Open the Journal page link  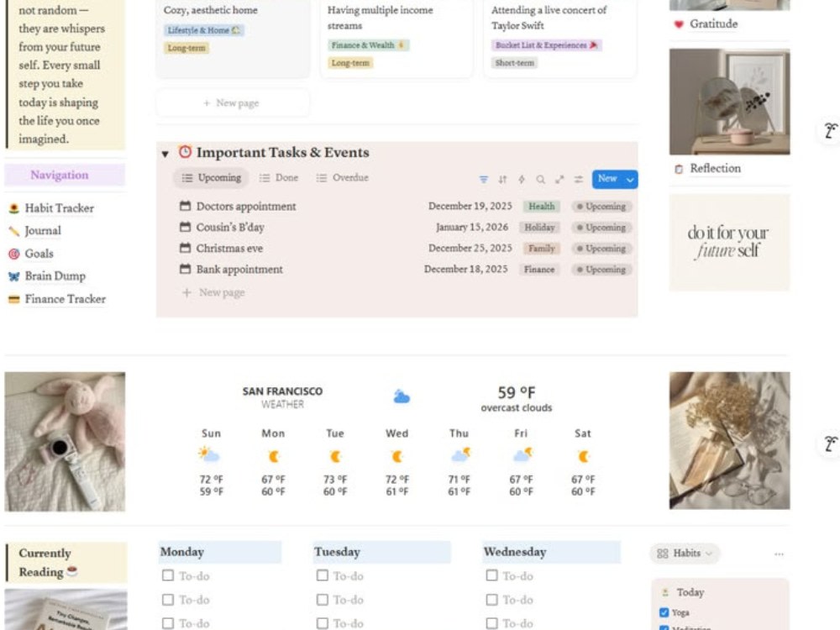[43, 231]
